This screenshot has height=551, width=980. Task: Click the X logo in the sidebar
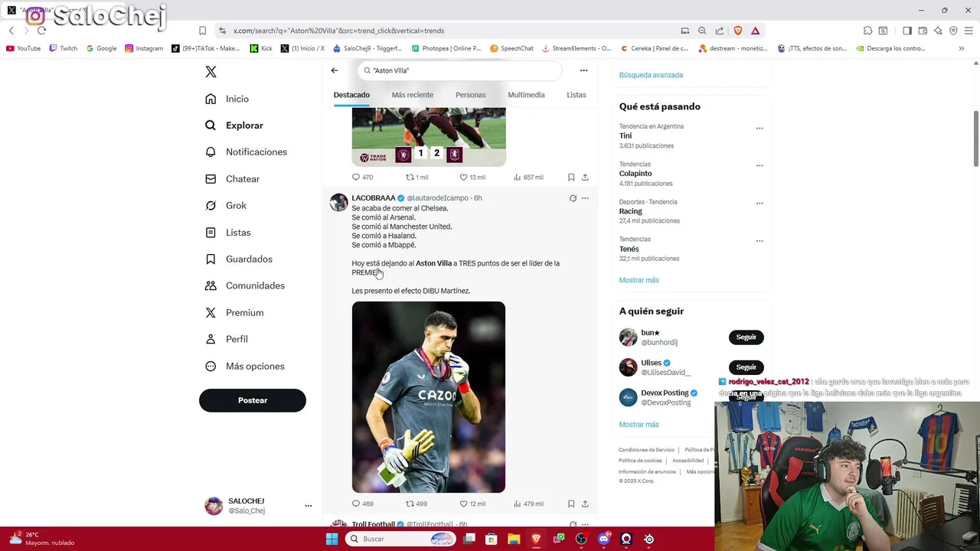(x=211, y=72)
